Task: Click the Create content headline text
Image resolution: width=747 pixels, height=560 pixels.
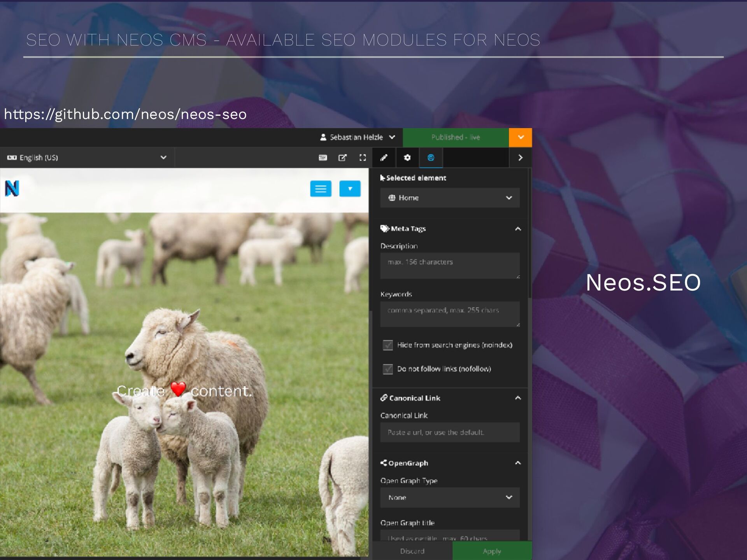Action: point(184,390)
